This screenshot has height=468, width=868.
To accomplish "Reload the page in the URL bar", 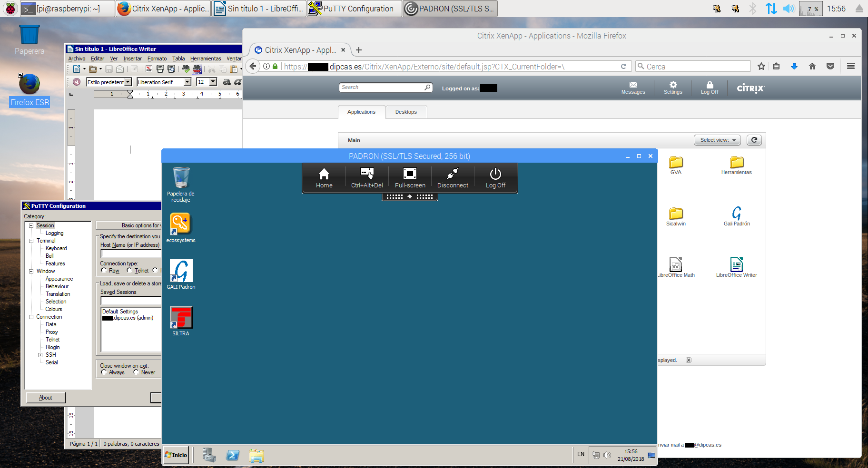I will [x=623, y=67].
